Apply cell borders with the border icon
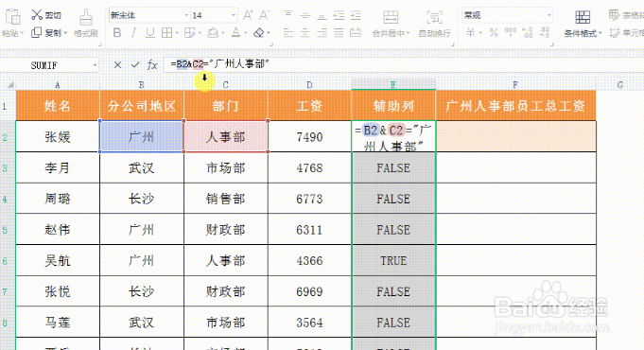The image size is (644, 350). click(x=166, y=32)
